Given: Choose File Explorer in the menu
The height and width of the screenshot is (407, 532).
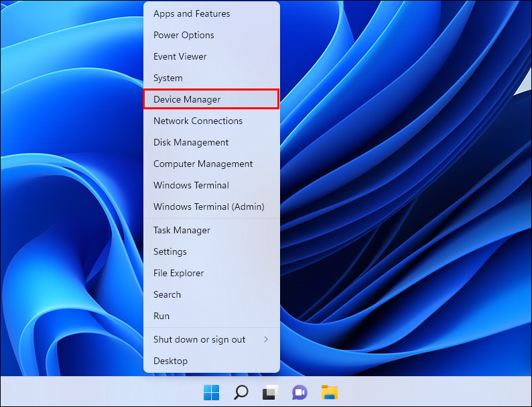Looking at the screenshot, I should 211,273.
